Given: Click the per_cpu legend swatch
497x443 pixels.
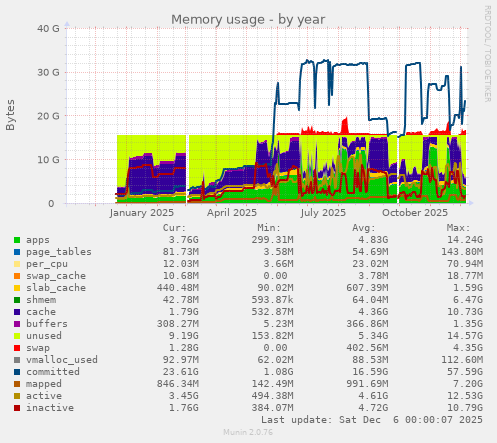Looking at the screenshot, I should point(17,264).
